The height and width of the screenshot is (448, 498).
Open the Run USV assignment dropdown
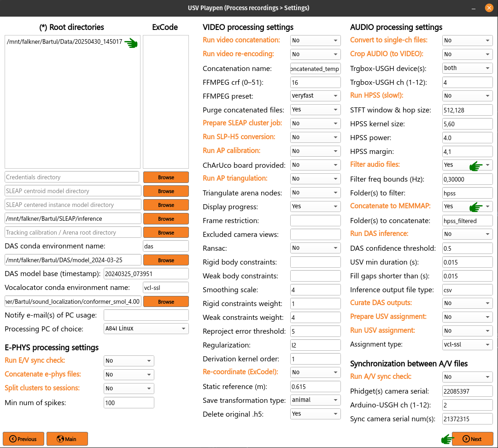(467, 331)
